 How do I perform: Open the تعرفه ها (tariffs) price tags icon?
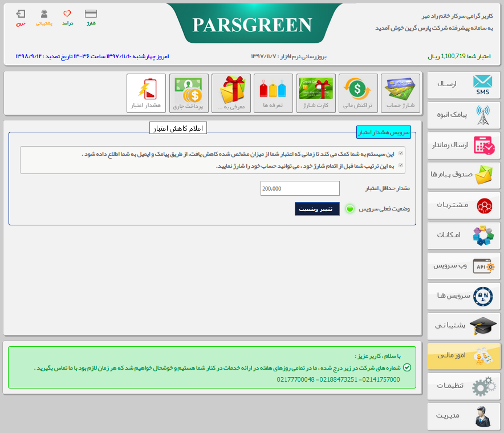pos(273,92)
